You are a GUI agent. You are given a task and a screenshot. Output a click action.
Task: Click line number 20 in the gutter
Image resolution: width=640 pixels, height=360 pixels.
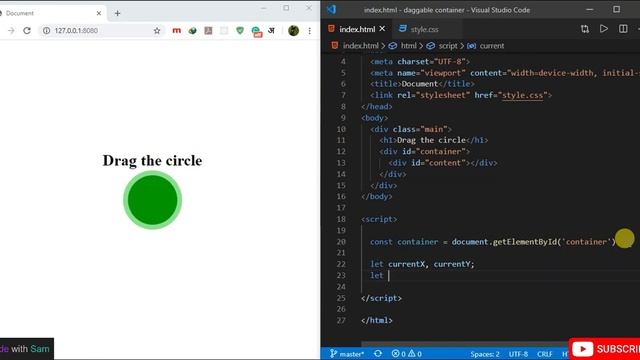point(341,242)
